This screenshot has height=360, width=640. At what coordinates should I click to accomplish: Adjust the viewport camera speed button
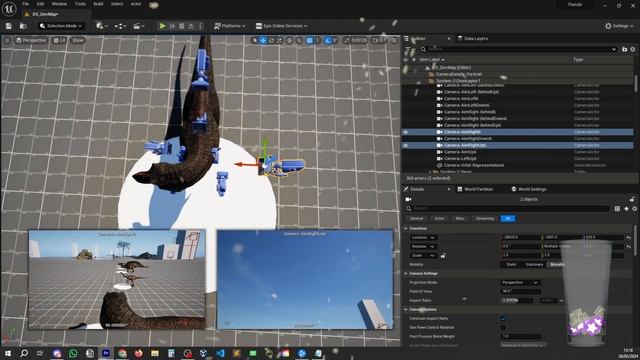tap(379, 40)
